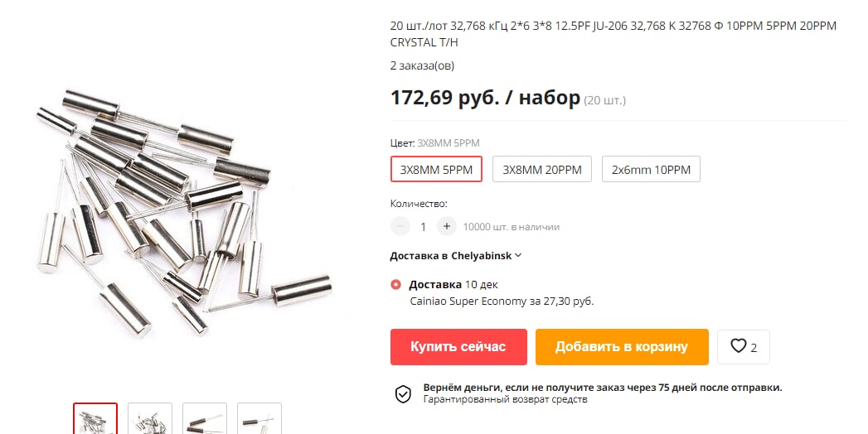The image size is (868, 434).
Task: Open the third product thumbnail
Action: (x=205, y=418)
